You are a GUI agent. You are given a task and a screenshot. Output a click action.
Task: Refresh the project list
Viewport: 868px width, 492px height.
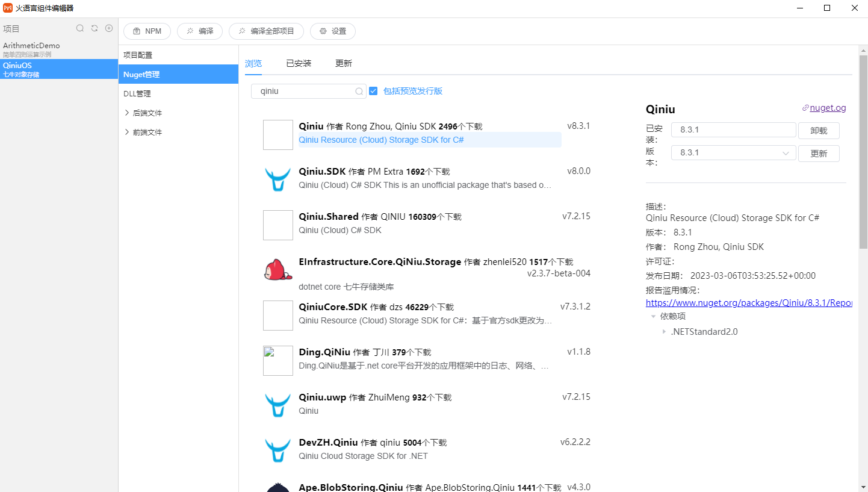click(95, 28)
